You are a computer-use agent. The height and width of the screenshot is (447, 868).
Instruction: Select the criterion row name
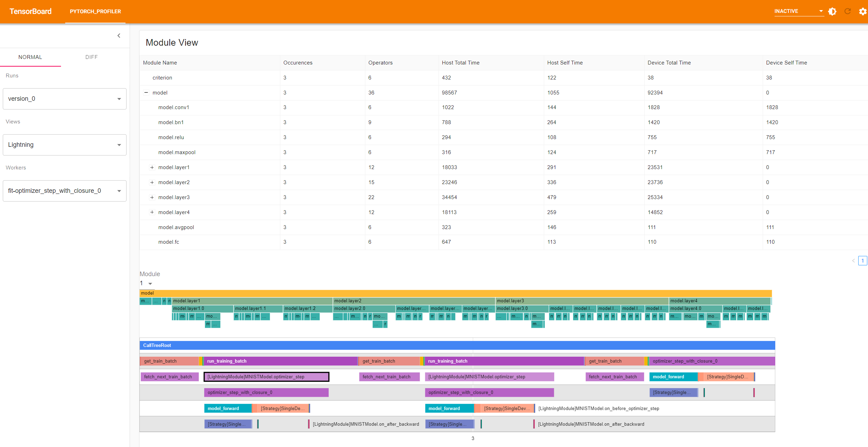(x=162, y=78)
